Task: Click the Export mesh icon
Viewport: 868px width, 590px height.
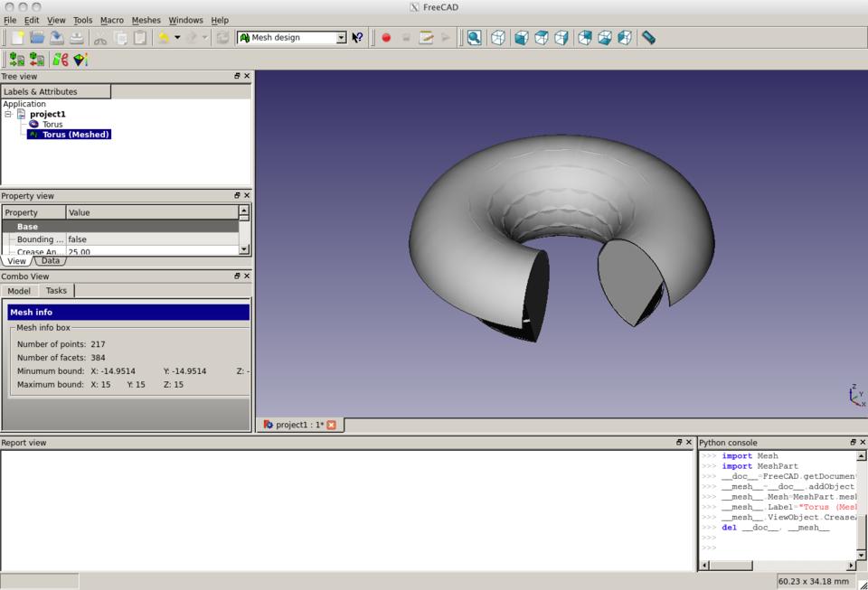Action: [x=37, y=60]
